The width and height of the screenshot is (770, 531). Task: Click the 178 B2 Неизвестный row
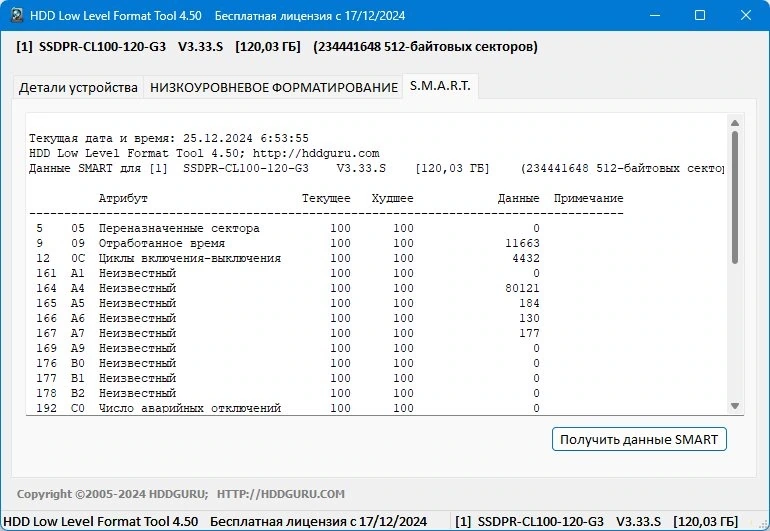point(287,393)
